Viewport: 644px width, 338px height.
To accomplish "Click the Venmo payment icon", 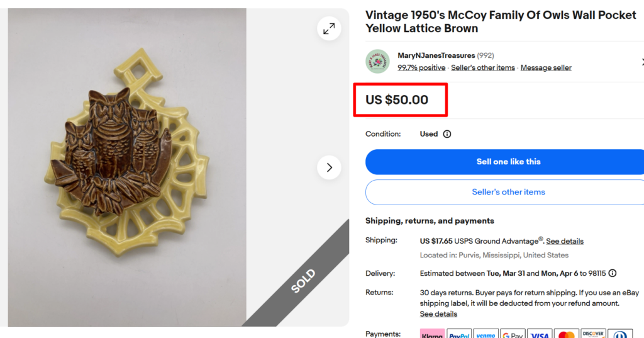I will click(x=486, y=334).
